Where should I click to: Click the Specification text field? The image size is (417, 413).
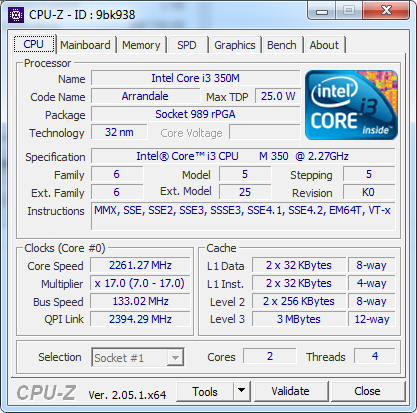coord(243,156)
